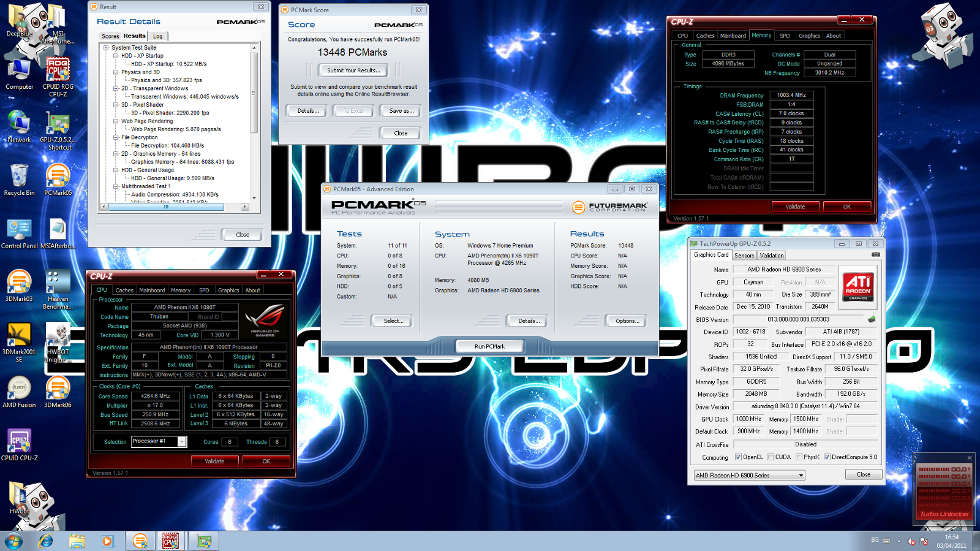
Task: Collapse 2D - Transparent Windows node
Action: 116,88
